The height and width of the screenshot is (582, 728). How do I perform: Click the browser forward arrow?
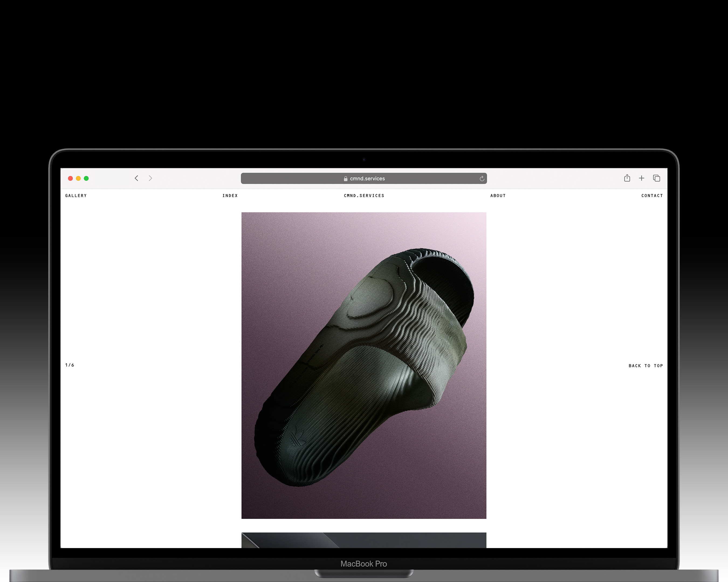coord(151,178)
